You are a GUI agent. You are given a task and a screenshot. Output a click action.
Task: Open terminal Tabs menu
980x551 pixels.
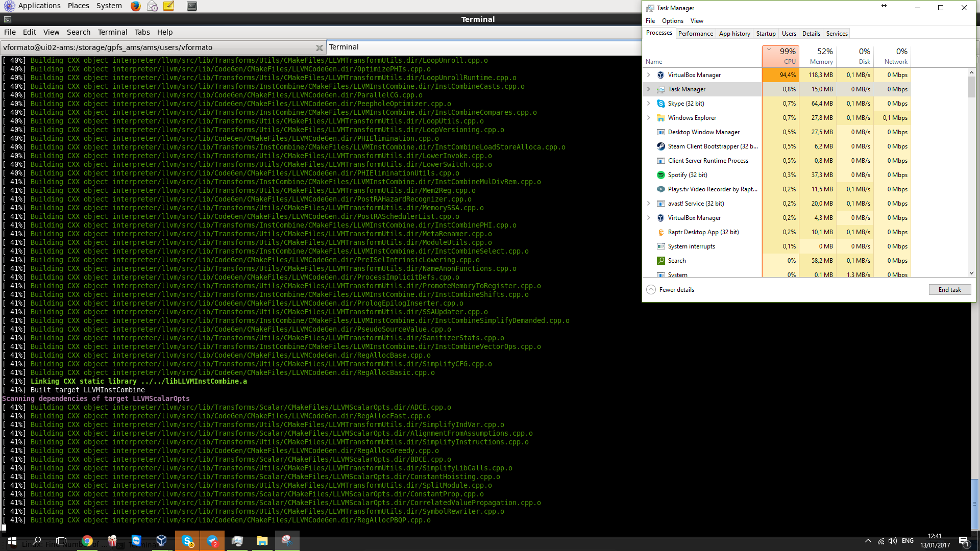click(x=142, y=32)
